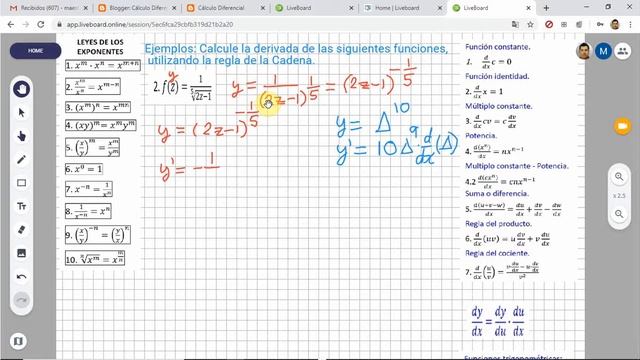The height and width of the screenshot is (360, 640).
Task: Open a new browser tab
Action: (x=546, y=8)
